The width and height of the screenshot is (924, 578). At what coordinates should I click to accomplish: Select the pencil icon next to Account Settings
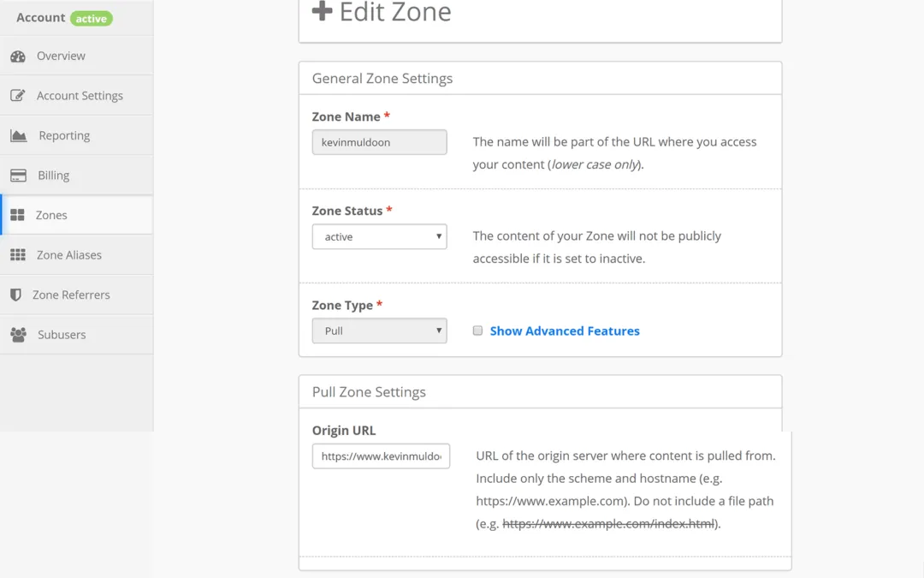pyautogui.click(x=19, y=95)
